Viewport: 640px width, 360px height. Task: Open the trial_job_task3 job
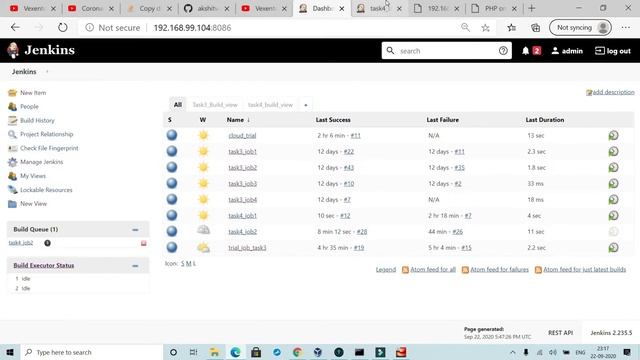coord(247,248)
